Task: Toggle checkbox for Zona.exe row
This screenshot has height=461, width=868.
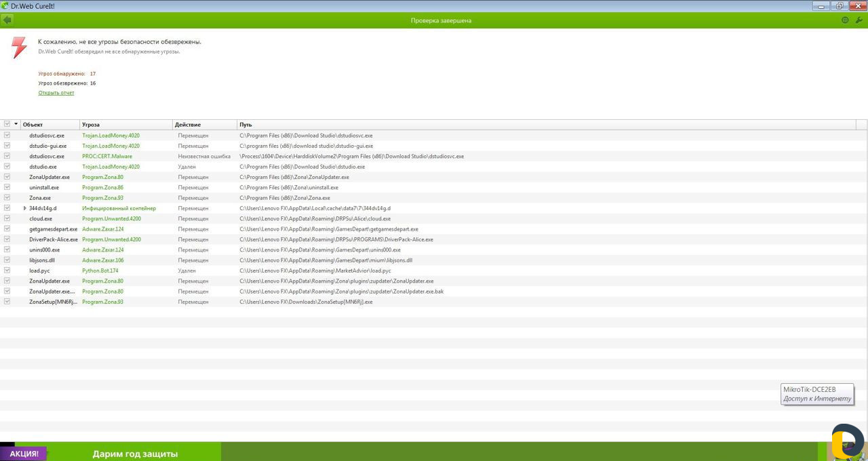Action: pos(7,197)
